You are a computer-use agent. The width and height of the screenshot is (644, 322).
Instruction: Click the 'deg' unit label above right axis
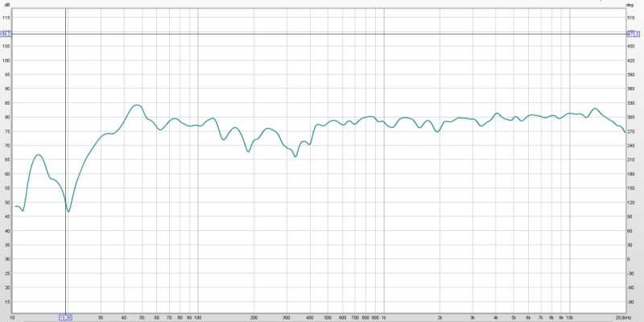[x=630, y=5]
